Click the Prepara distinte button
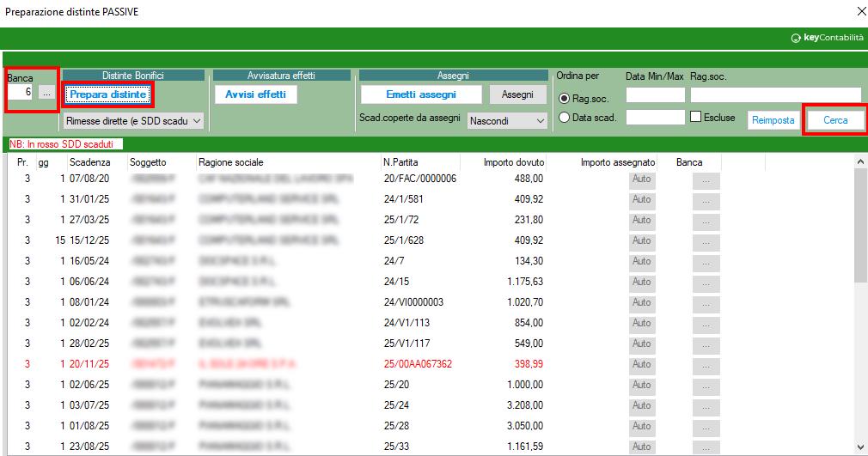Viewport: 868px width, 456px height. coord(108,94)
